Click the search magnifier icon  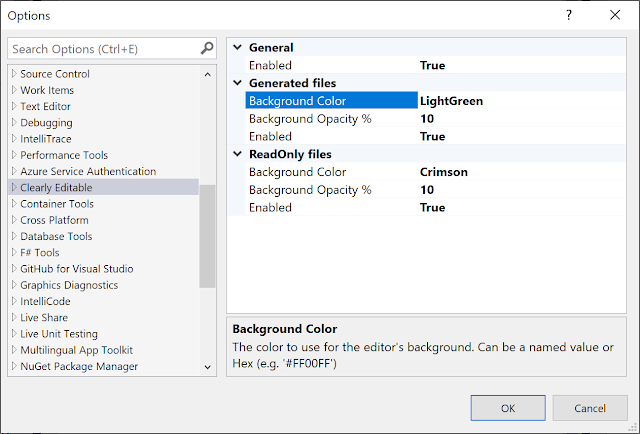coord(207,49)
